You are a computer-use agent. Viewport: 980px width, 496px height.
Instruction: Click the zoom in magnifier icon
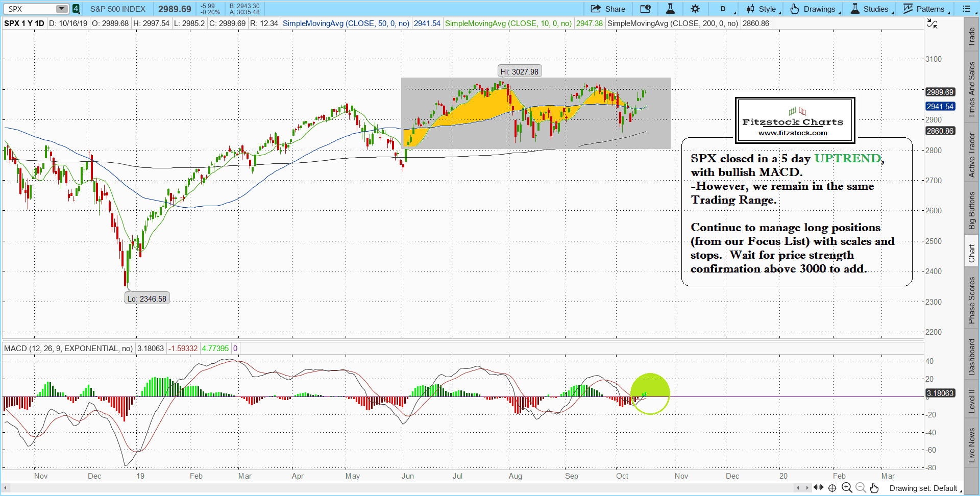coord(847,488)
